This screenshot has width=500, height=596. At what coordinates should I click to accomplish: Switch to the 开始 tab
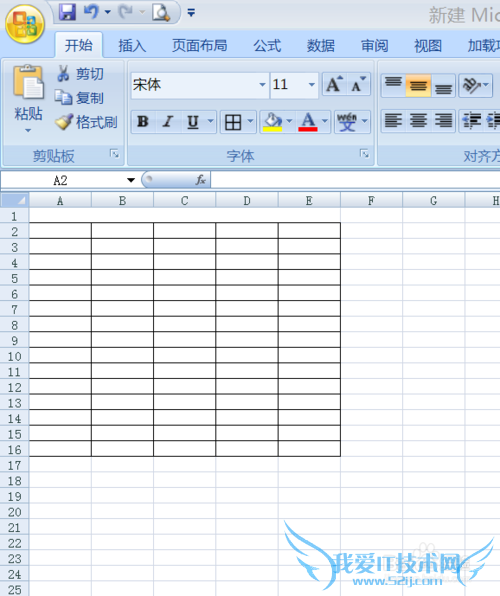79,45
